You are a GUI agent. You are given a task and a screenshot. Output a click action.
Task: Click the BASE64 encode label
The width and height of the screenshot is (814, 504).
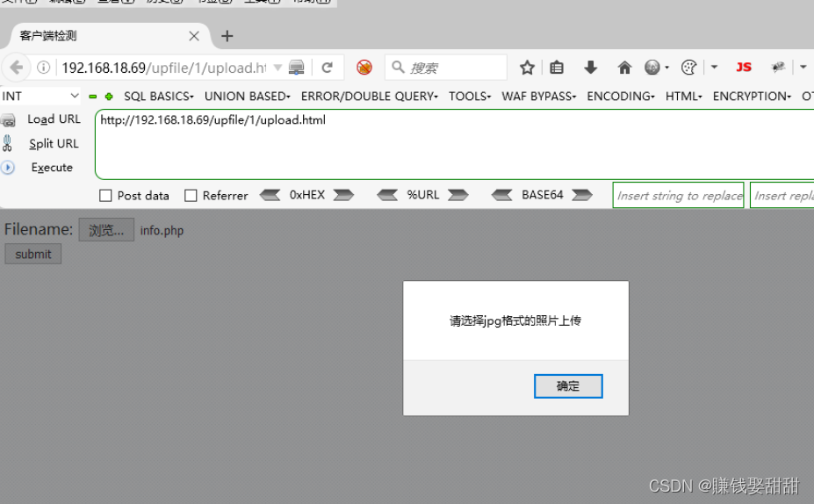(542, 195)
